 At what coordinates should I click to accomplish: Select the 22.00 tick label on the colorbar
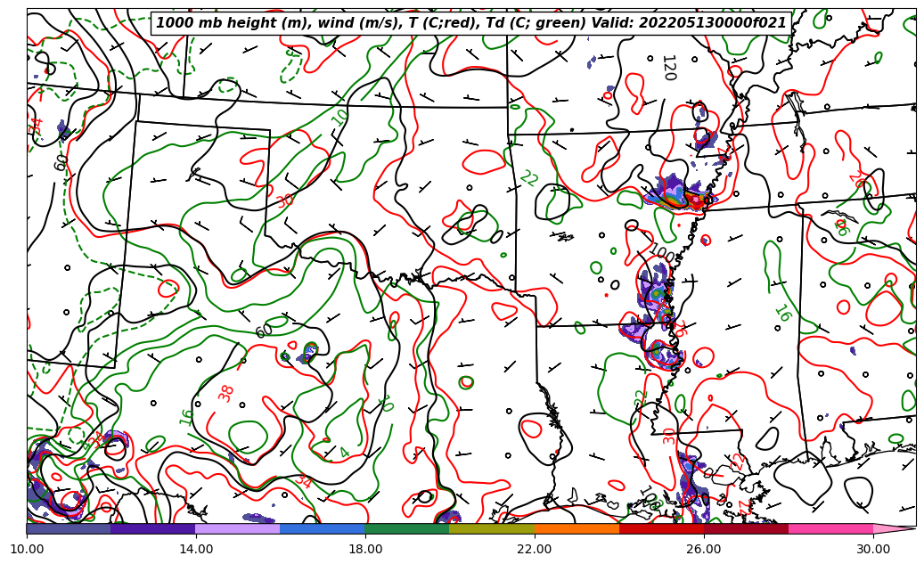coord(535,549)
